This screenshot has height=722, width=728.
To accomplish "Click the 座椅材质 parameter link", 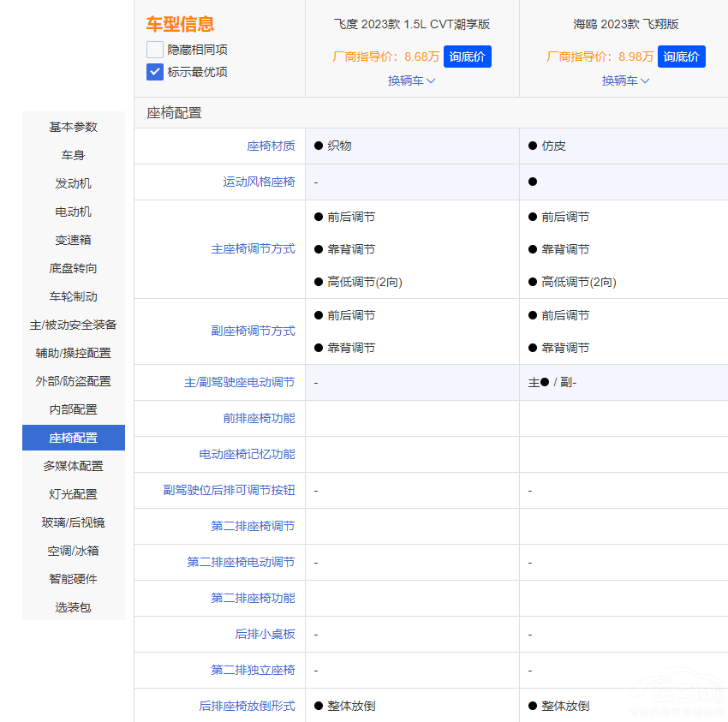I will (x=271, y=146).
